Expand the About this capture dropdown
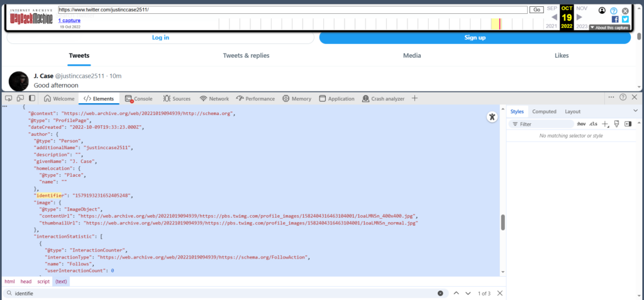 (x=609, y=28)
